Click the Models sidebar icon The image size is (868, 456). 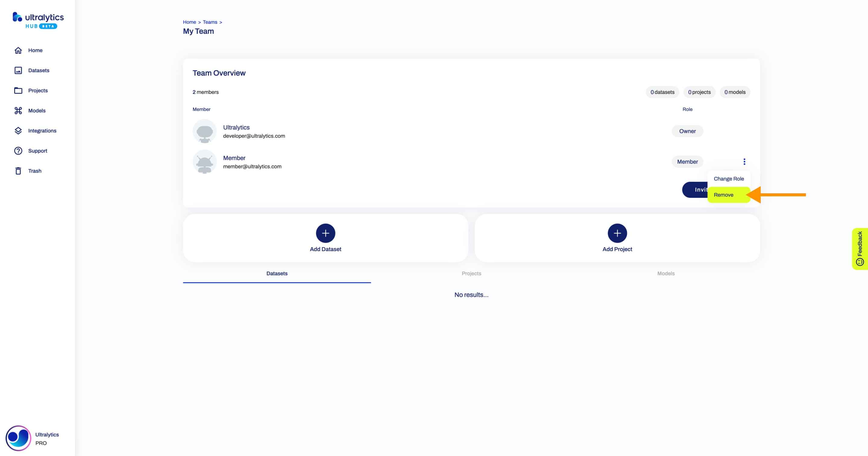[x=18, y=110]
